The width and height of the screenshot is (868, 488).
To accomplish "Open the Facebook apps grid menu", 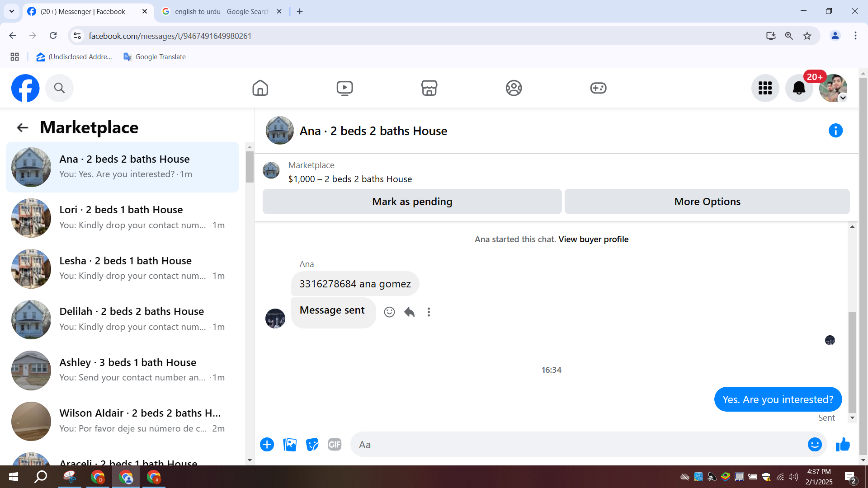I will coord(765,88).
